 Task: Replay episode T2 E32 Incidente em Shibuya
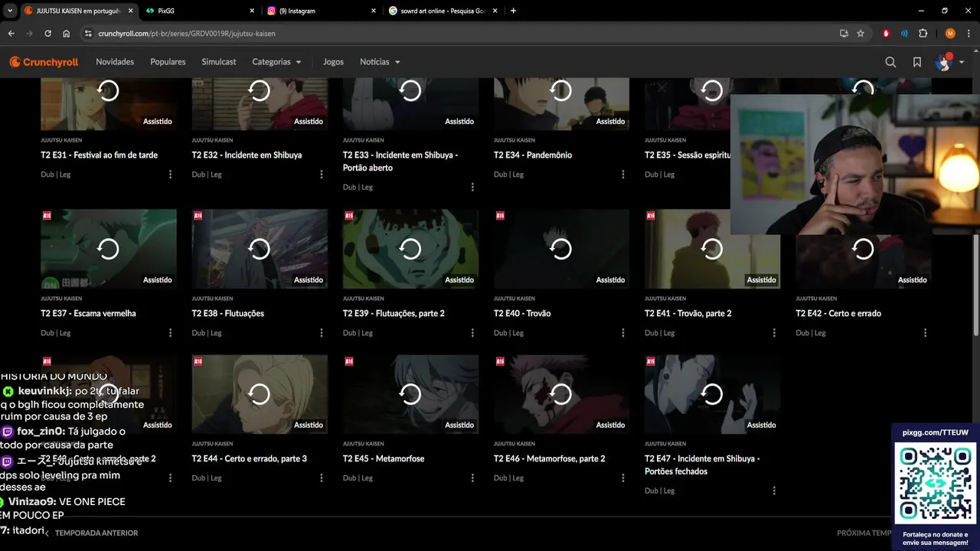tap(260, 103)
